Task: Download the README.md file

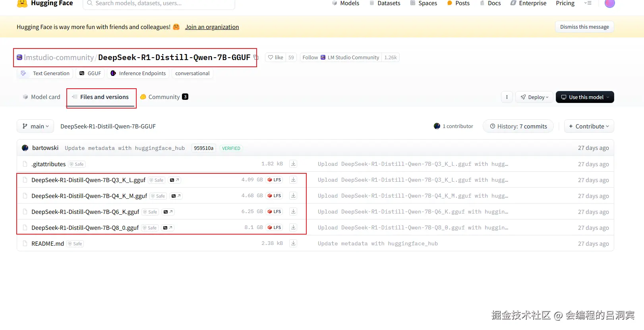Action: tap(293, 243)
